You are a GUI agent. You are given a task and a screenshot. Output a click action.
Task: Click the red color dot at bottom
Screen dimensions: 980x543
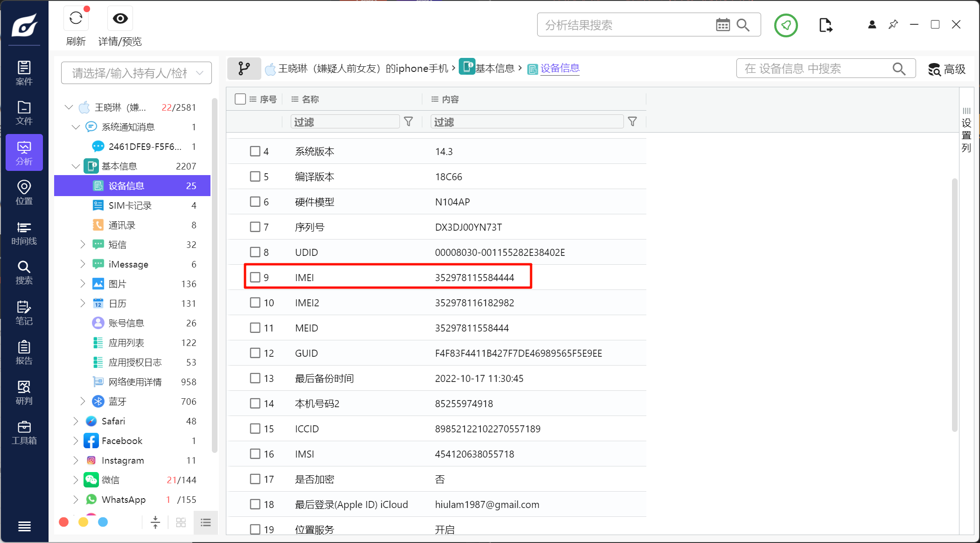click(x=64, y=522)
